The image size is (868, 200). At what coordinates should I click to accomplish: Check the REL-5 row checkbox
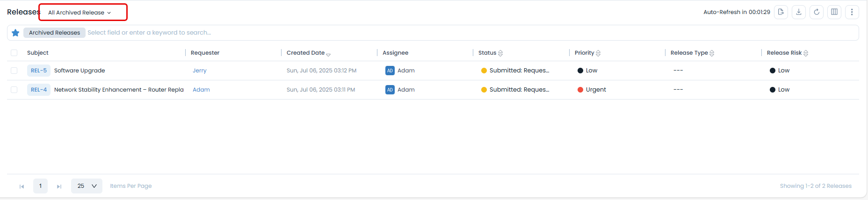click(x=14, y=71)
